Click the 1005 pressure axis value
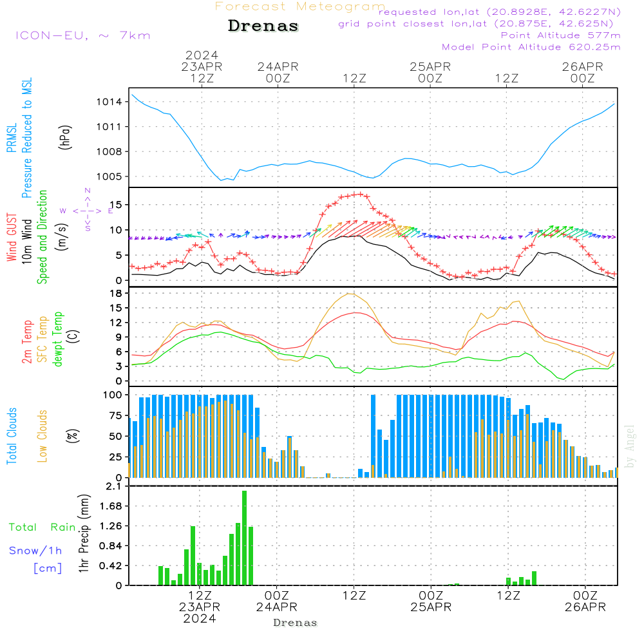The height and width of the screenshot is (644, 644). (109, 176)
